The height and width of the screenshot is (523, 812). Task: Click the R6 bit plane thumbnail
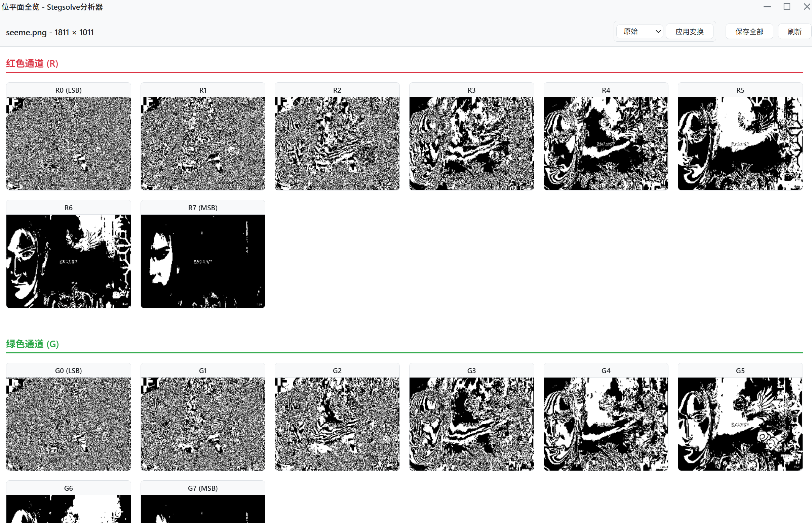pos(68,261)
